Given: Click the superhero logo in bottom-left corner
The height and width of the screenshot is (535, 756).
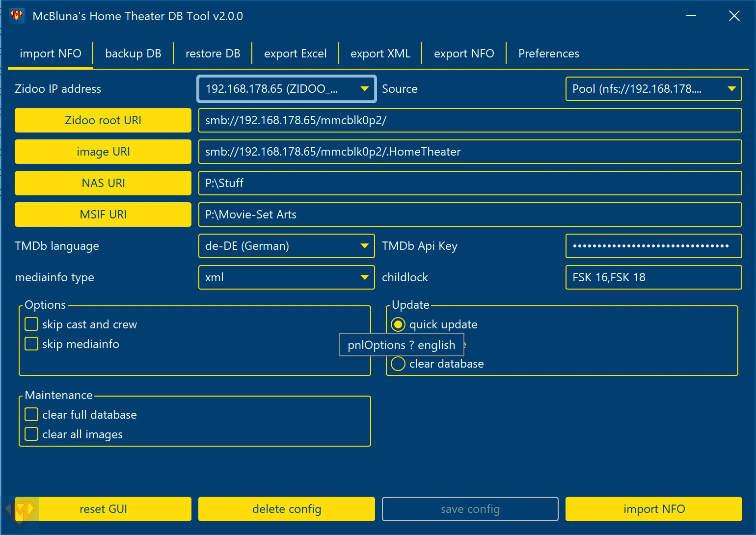Looking at the screenshot, I should [20, 512].
